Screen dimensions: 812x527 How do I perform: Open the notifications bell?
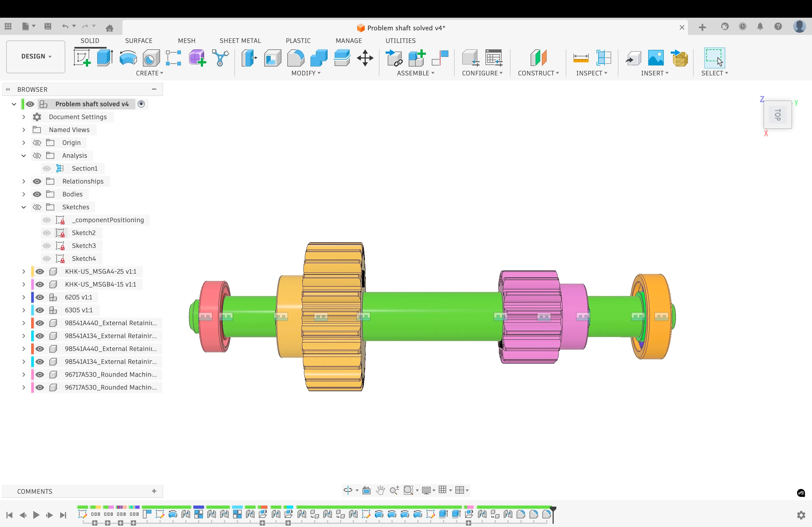760,27
